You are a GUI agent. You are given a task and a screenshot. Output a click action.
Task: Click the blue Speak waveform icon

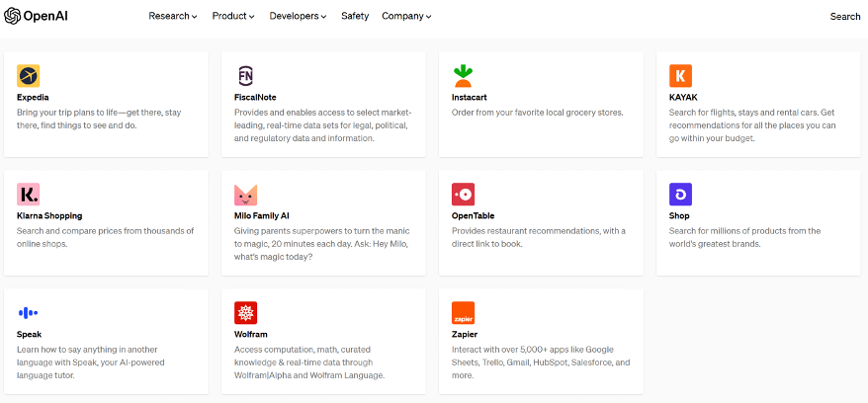pos(29,313)
